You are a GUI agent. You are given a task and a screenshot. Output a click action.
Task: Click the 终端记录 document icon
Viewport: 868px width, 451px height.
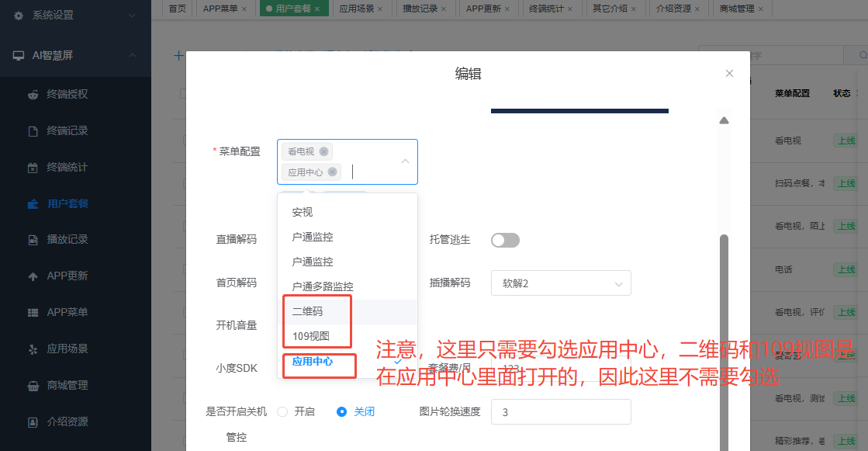(x=33, y=131)
